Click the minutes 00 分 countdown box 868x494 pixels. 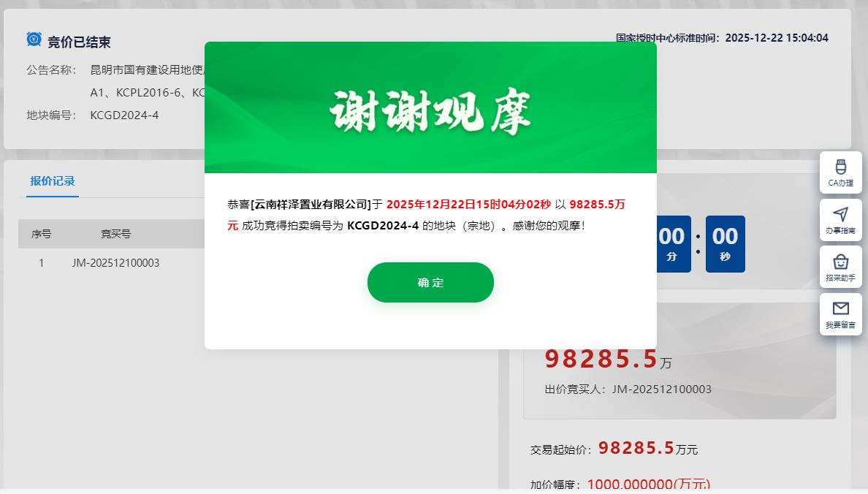(x=672, y=243)
